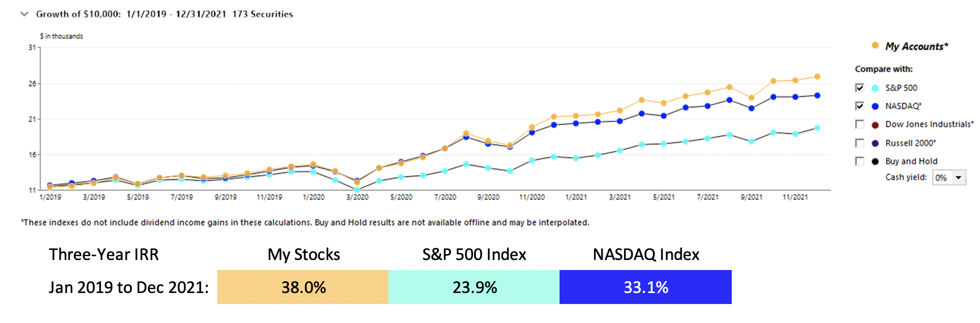Screen dimensions: 980x323
Task: Click the S&P 500 Index 23.9% cell
Action: 474,287
